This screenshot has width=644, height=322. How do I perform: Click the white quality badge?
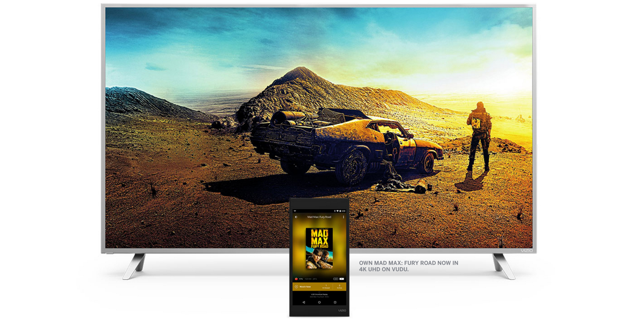[x=342, y=279]
